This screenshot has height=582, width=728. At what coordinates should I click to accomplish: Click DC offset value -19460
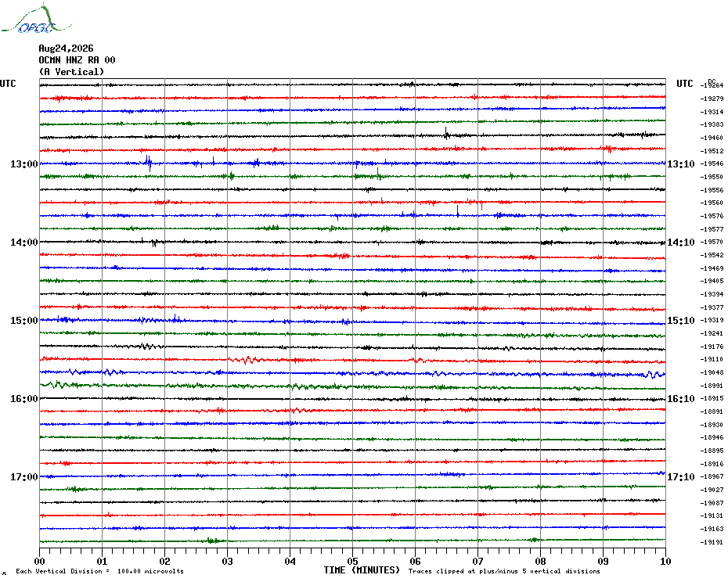(x=712, y=138)
